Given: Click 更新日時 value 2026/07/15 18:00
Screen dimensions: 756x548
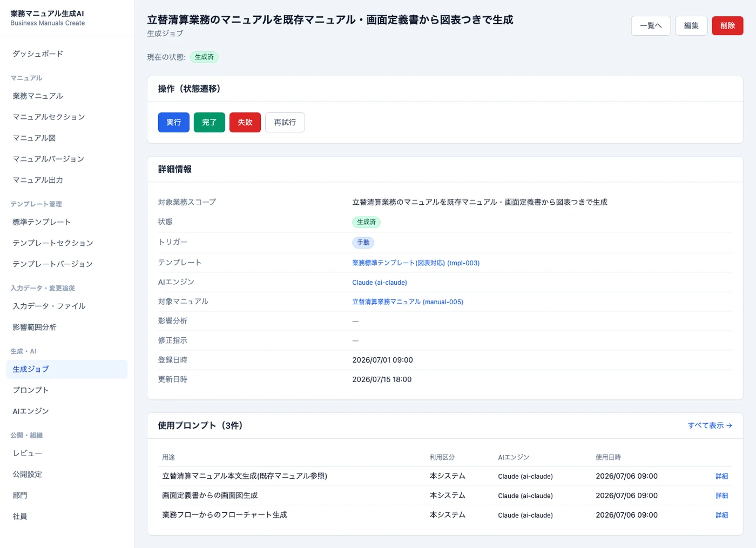Looking at the screenshot, I should pyautogui.click(x=382, y=380).
